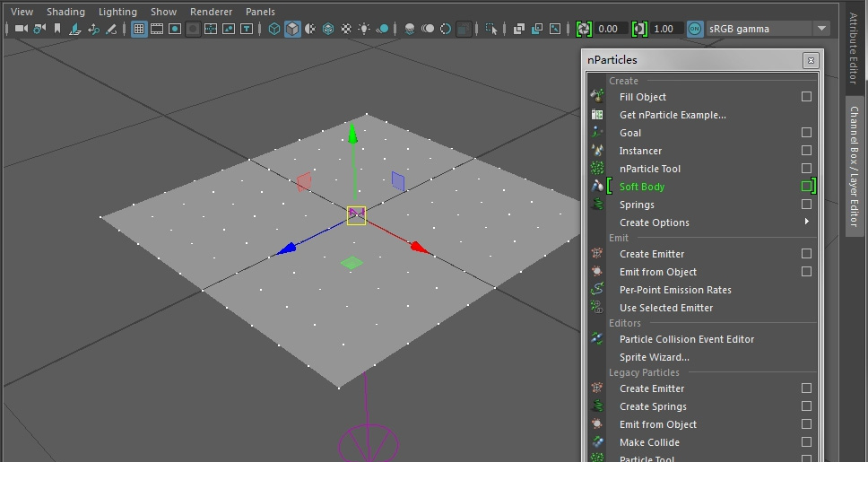Open the Channel Box / Layer Editor tab
The height and width of the screenshot is (480, 868).
pos(854,166)
